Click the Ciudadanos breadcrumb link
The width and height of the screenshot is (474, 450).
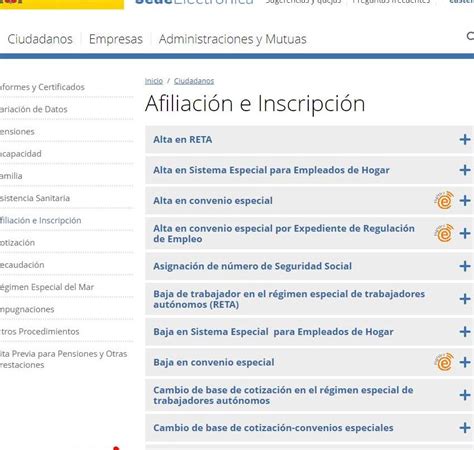pyautogui.click(x=194, y=81)
